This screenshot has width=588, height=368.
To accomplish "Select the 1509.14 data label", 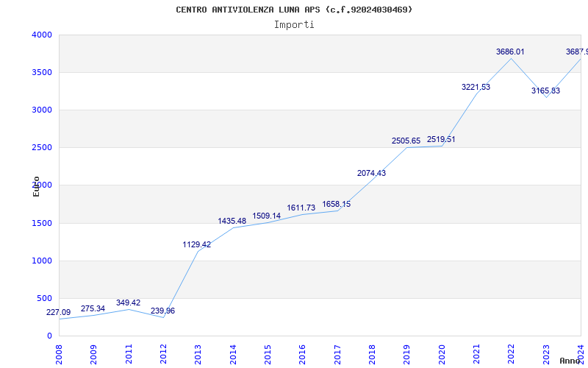I will tap(267, 216).
